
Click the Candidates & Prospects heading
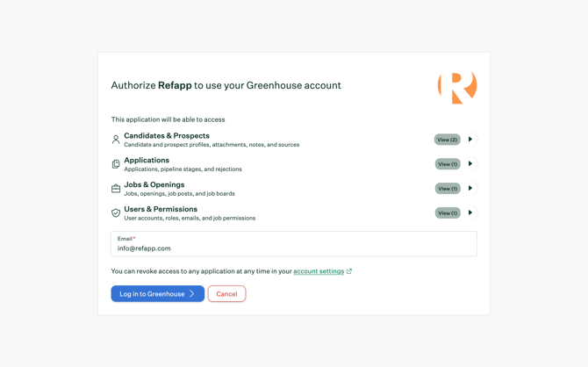point(167,136)
